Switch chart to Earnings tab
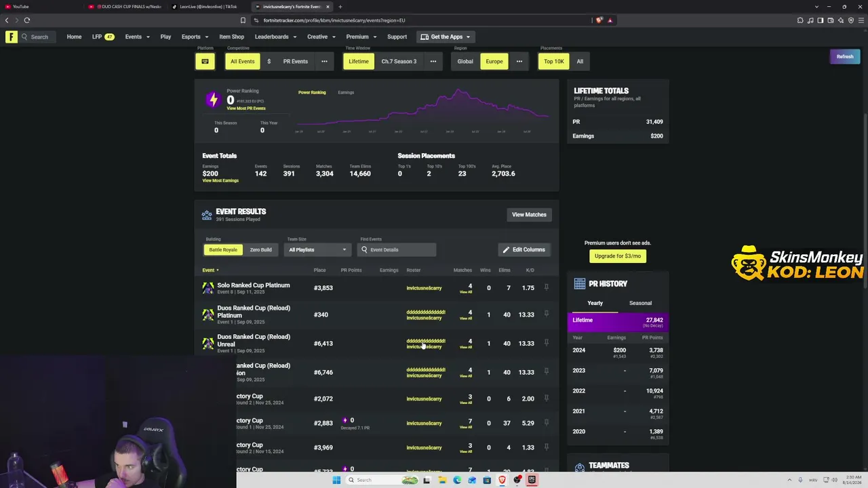This screenshot has width=868, height=488. (x=346, y=92)
